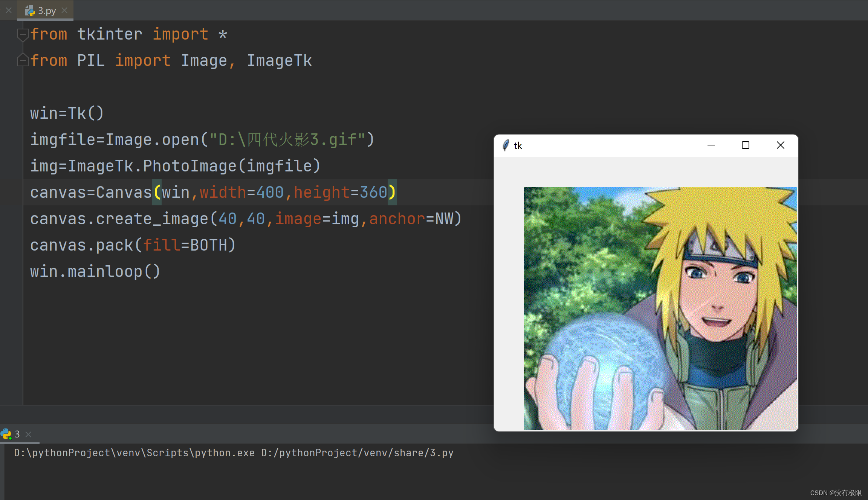The height and width of the screenshot is (500, 868).
Task: Click the CSDN watermark in bottom corner
Action: point(836,493)
